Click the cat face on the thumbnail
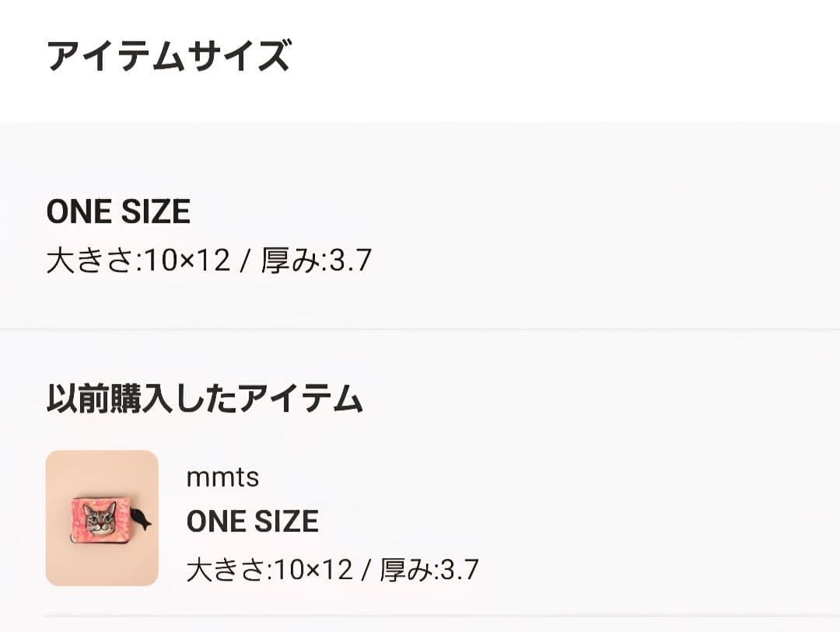This screenshot has height=632, width=840. pos(100,519)
